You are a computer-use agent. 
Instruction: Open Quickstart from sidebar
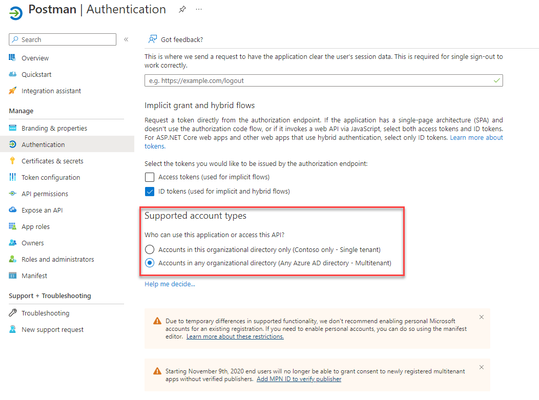click(36, 75)
